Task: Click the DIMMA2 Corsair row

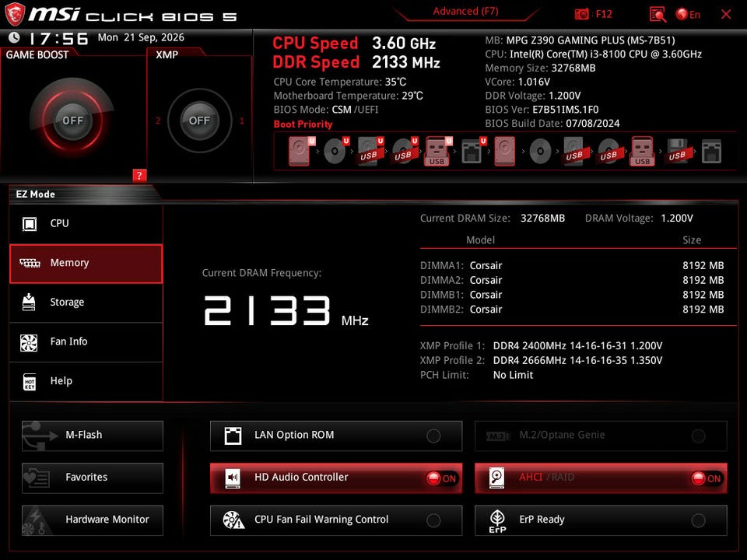Action: (x=572, y=281)
